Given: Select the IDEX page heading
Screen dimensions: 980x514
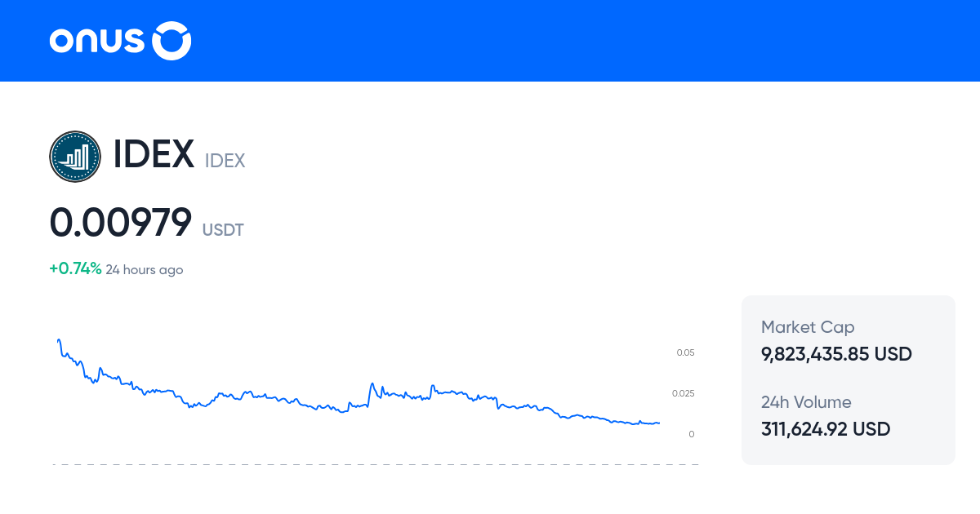Looking at the screenshot, I should click(153, 154).
